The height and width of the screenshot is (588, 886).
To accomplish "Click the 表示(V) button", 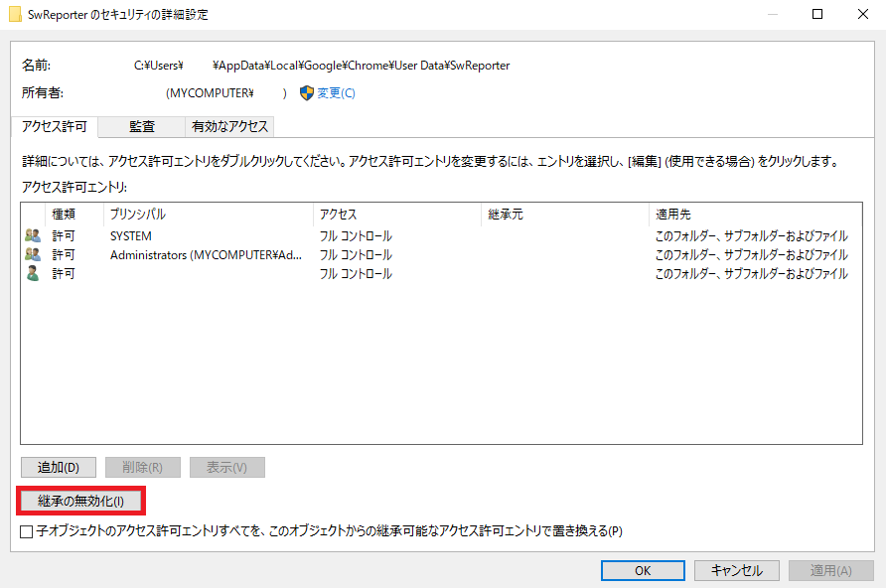I will pos(227,468).
